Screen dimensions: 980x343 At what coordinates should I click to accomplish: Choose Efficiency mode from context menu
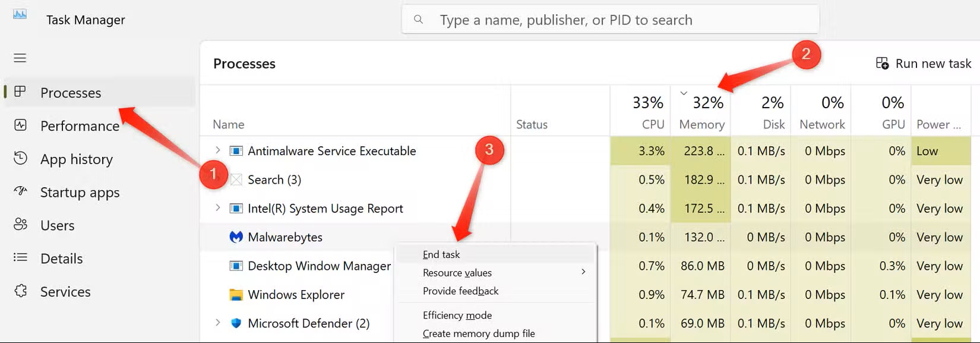[457, 315]
